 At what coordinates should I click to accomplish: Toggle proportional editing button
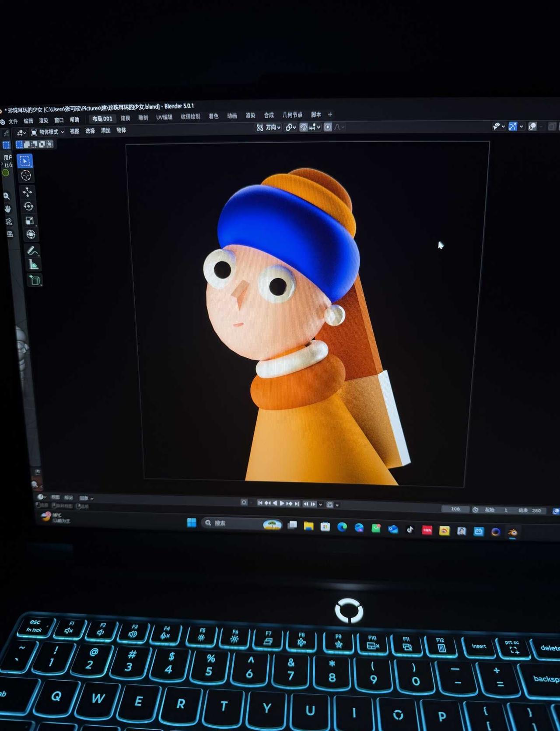[x=327, y=127]
